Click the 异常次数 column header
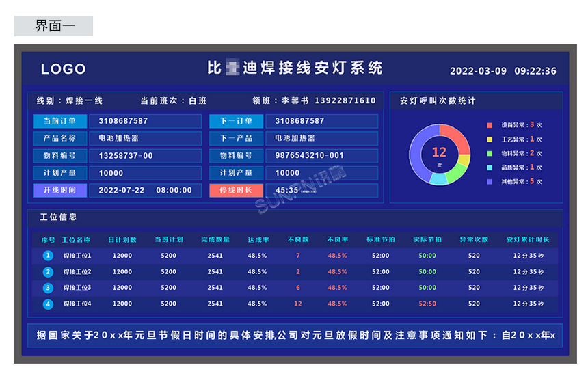This screenshot has width=588, height=376. pos(474,239)
